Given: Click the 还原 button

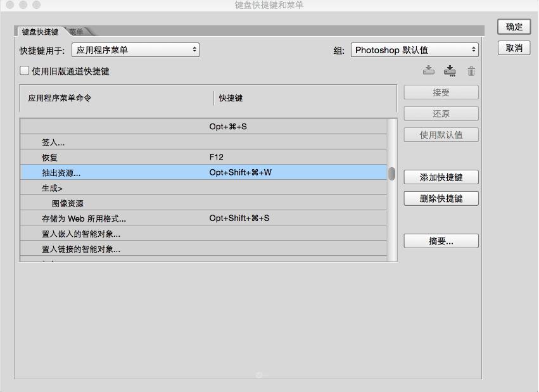Looking at the screenshot, I should click(440, 113).
